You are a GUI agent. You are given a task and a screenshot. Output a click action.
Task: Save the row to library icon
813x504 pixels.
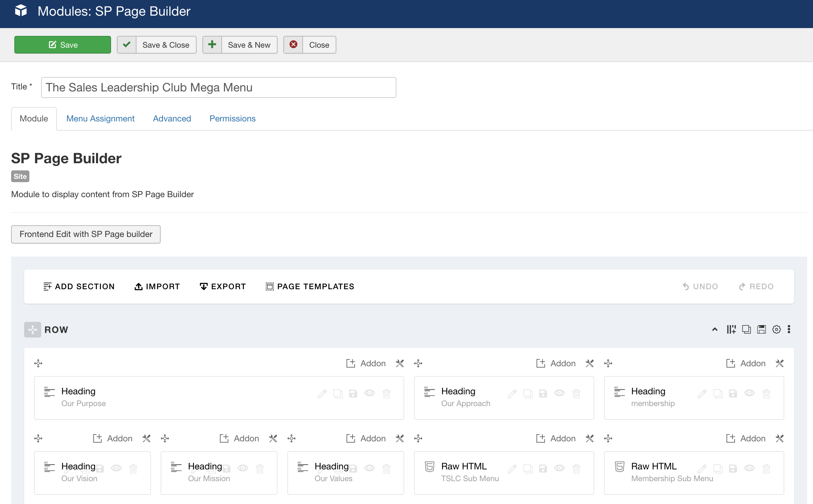point(761,329)
